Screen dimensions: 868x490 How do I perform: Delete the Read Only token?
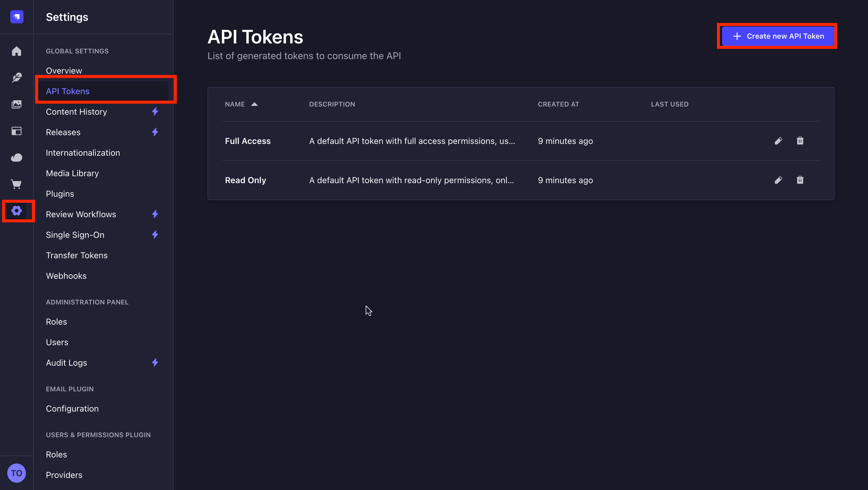click(x=800, y=180)
